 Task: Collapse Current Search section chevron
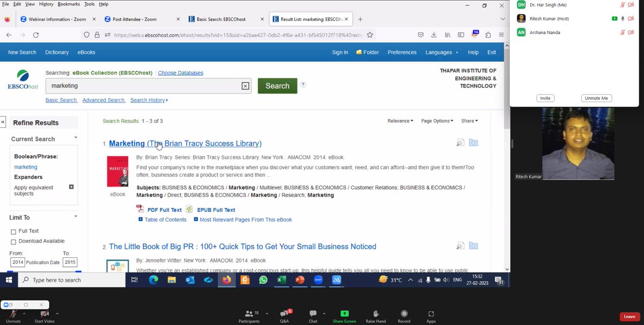[76, 138]
